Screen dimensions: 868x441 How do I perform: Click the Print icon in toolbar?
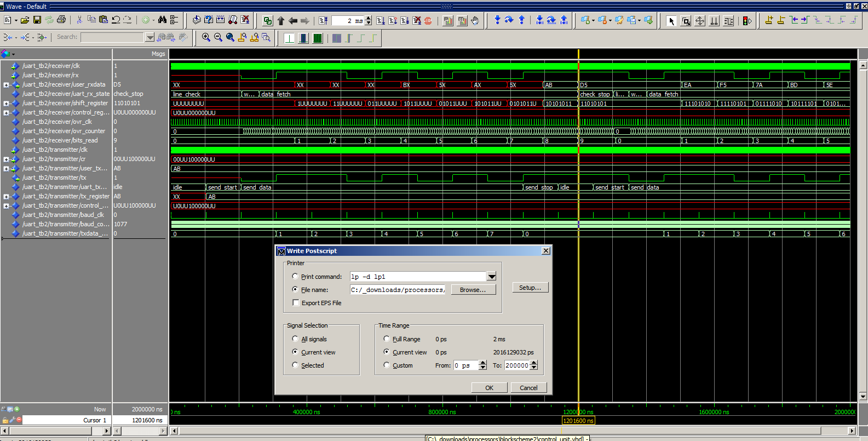click(x=61, y=20)
